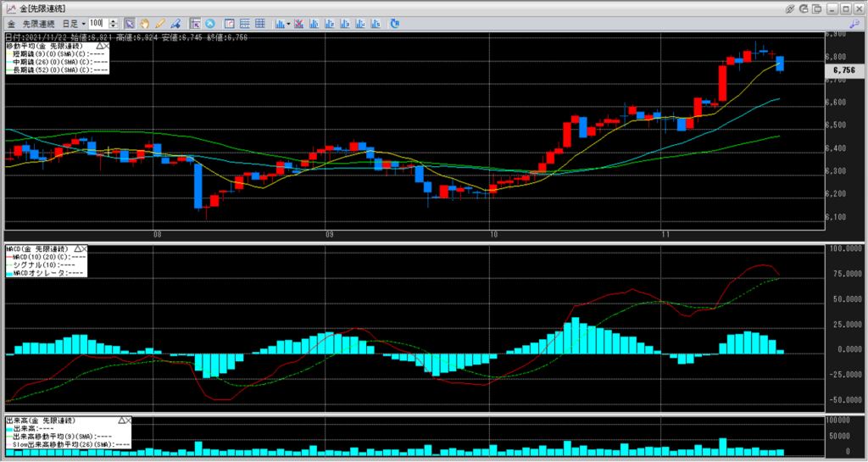Toggle the link chain icon in title bar
Image resolution: width=868 pixels, height=462 pixels.
tap(790, 8)
